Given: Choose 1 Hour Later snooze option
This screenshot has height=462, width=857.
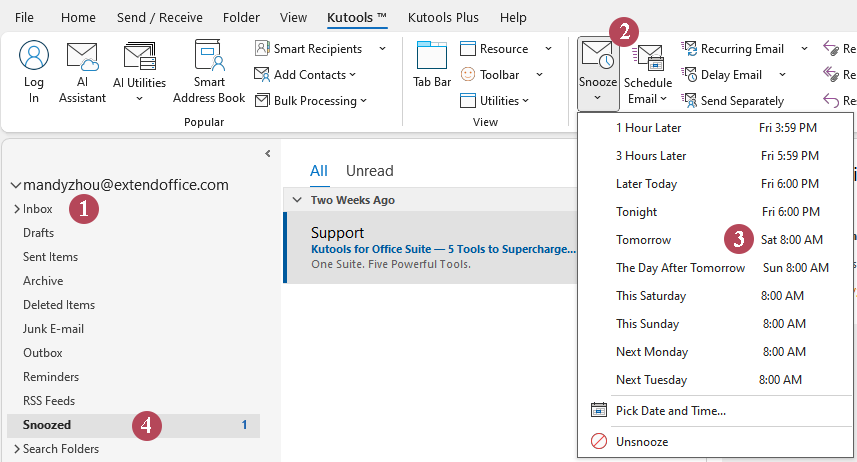Looking at the screenshot, I should pyautogui.click(x=715, y=128).
